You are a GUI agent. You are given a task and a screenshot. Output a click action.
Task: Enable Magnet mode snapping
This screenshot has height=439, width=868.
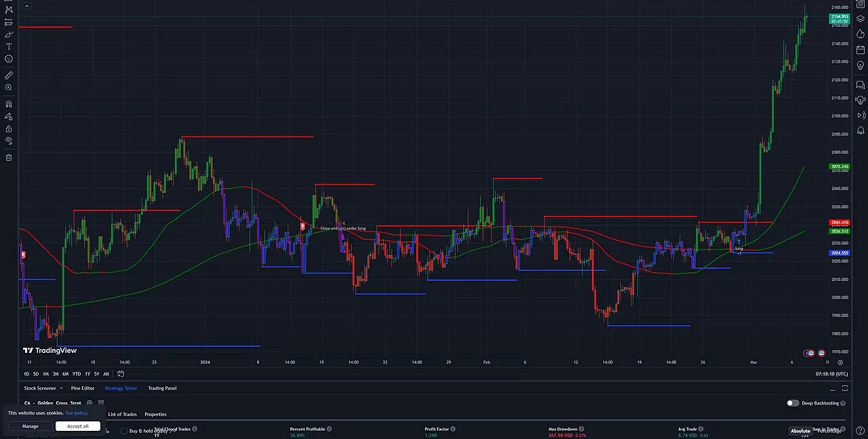pyautogui.click(x=9, y=104)
